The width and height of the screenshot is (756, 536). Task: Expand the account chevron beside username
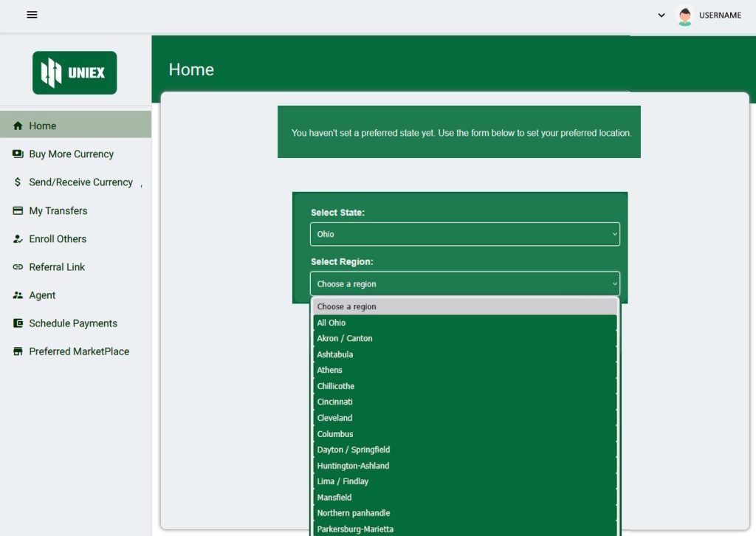[x=661, y=16]
